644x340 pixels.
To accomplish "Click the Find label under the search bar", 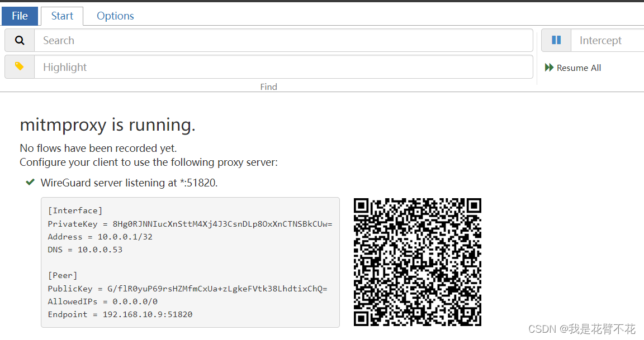I will click(x=268, y=87).
